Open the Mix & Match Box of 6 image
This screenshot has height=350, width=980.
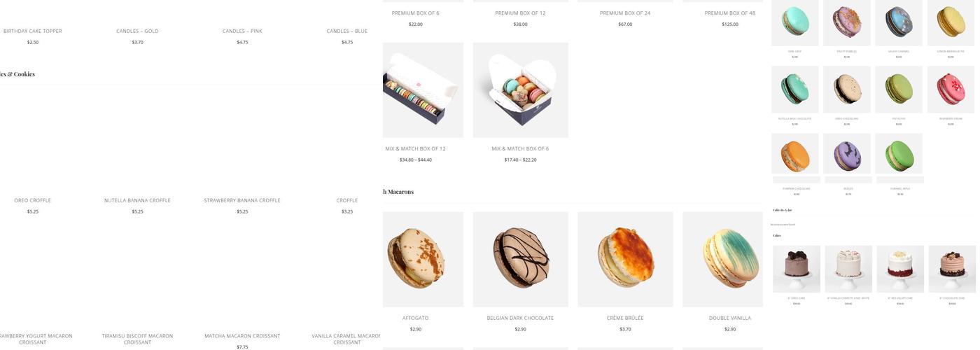pyautogui.click(x=520, y=90)
